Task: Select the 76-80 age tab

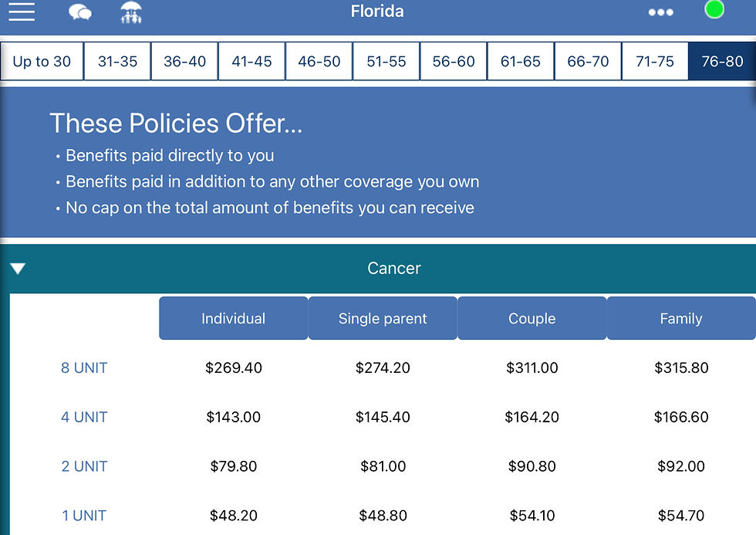Action: click(722, 62)
